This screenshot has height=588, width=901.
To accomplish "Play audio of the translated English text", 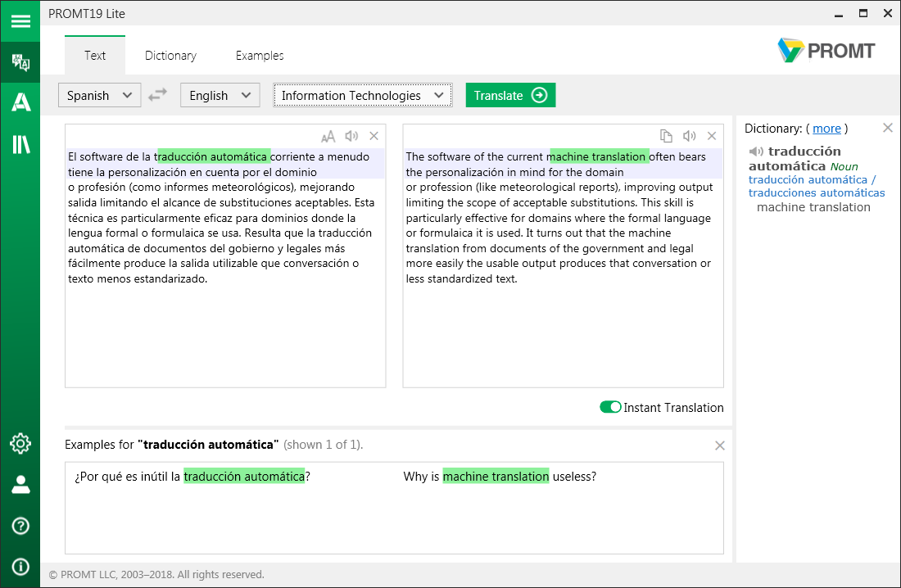I will pyautogui.click(x=689, y=137).
